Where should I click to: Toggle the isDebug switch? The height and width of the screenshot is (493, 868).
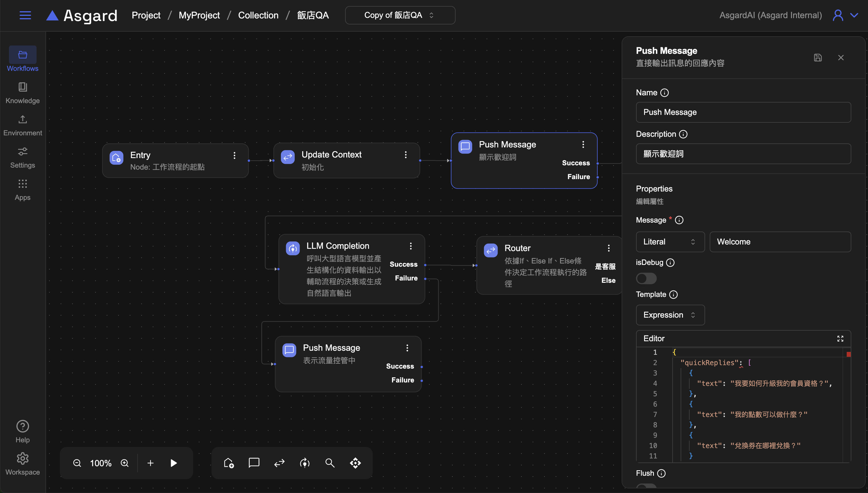coord(646,279)
